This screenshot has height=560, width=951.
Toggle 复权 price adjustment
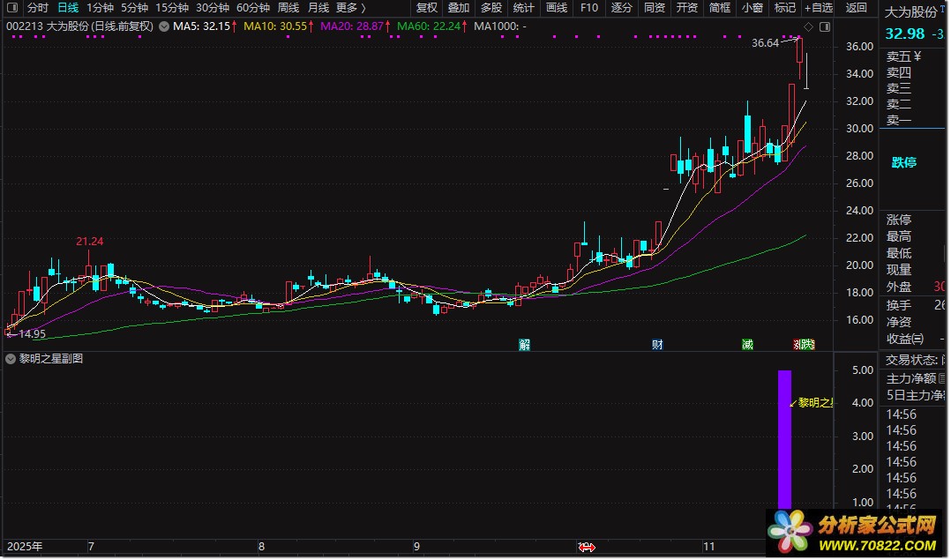426,8
